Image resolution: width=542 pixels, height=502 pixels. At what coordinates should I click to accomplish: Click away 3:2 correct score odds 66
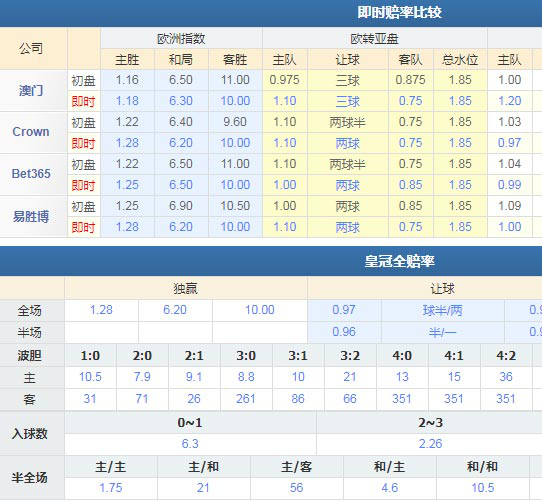[350, 399]
